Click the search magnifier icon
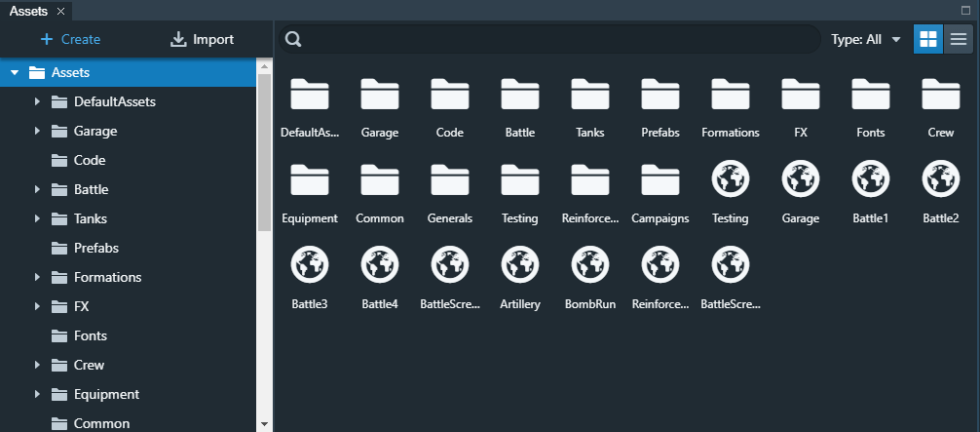The image size is (980, 432). coord(293,40)
